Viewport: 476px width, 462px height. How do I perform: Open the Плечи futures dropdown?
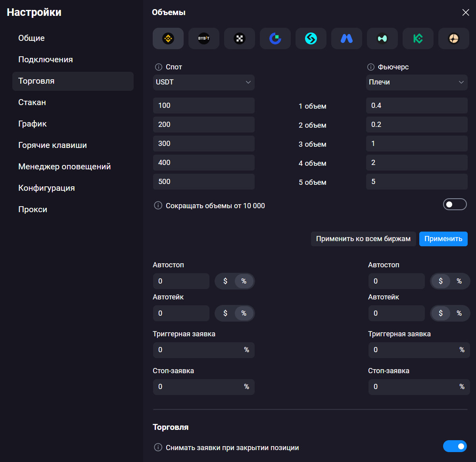[417, 82]
